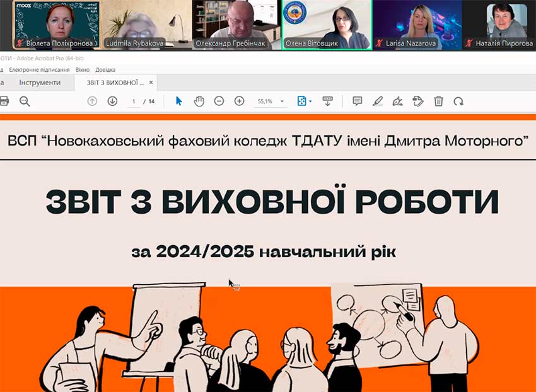The image size is (536, 392).
Task: Select the highlighter pen tool
Action: click(378, 101)
